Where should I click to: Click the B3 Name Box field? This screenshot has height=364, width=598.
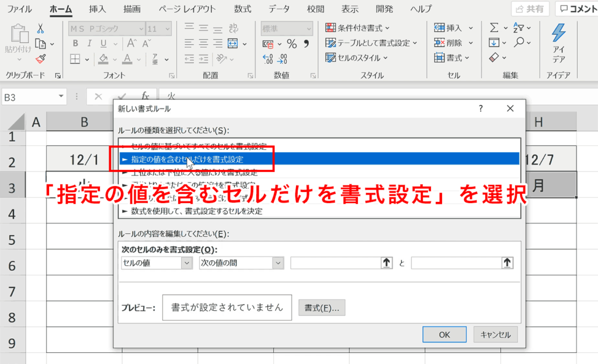(34, 97)
